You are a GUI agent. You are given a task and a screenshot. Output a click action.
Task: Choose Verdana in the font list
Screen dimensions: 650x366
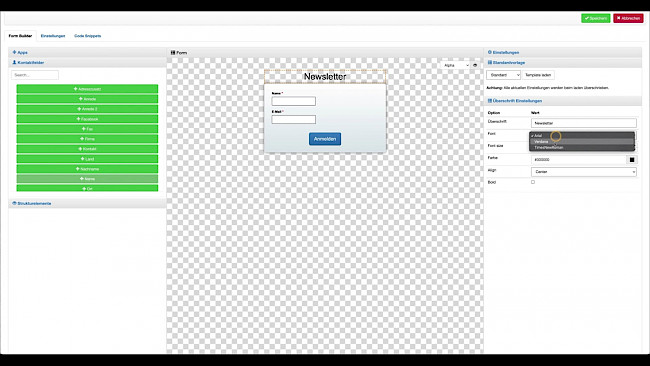tap(582, 141)
